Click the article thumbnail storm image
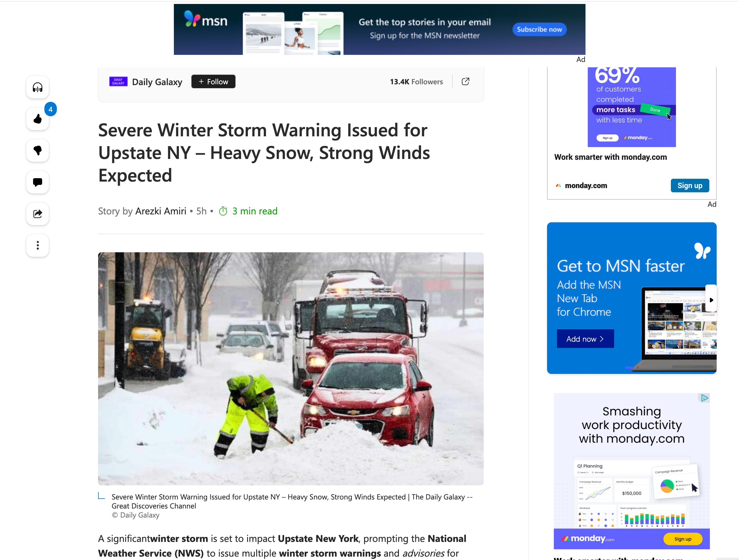 tap(290, 369)
